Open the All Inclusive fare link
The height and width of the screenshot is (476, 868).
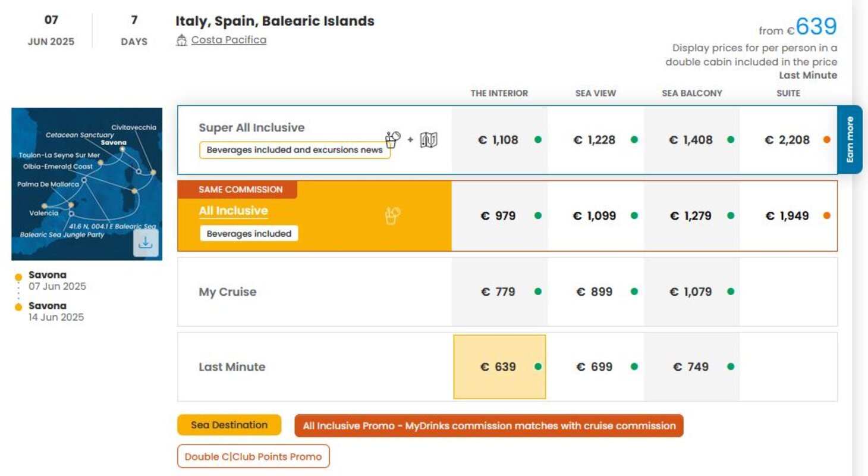[x=233, y=211]
